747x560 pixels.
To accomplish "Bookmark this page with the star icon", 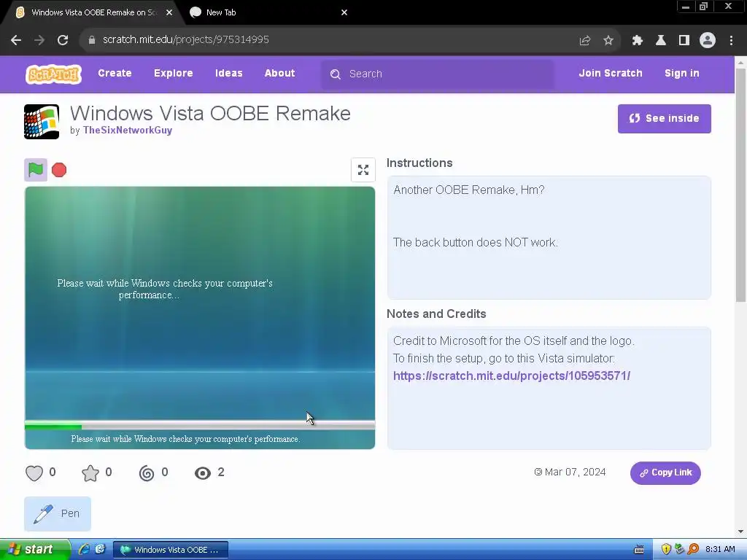I will 608,41.
